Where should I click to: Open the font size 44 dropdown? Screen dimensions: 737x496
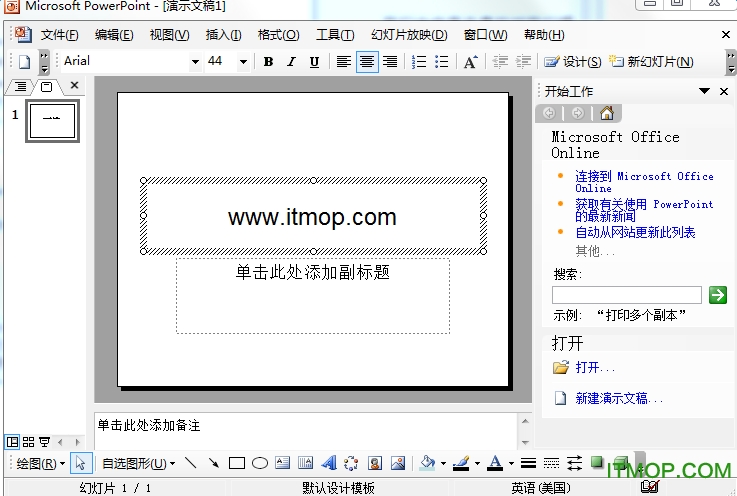[243, 62]
